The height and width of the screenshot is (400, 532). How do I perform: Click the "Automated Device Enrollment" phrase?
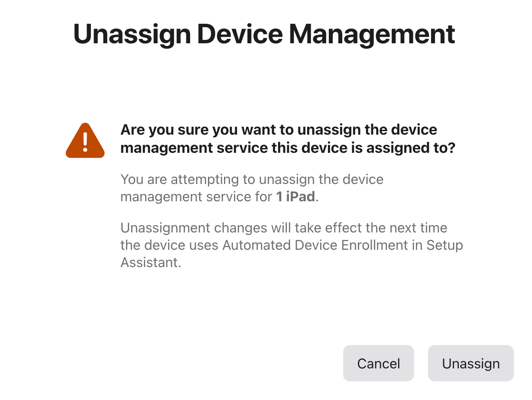pyautogui.click(x=315, y=245)
